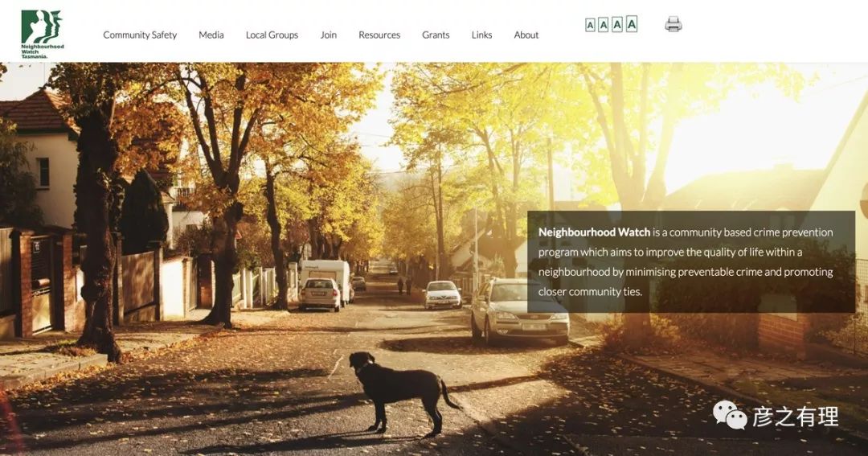
Task: Select the second font size A icon
Action: click(x=604, y=25)
